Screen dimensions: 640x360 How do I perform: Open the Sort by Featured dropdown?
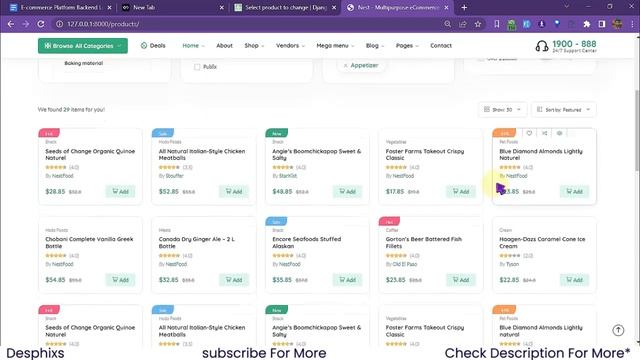(x=564, y=109)
